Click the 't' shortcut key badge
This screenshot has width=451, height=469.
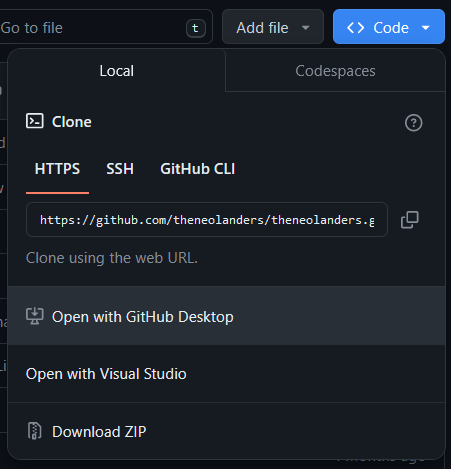(196, 28)
